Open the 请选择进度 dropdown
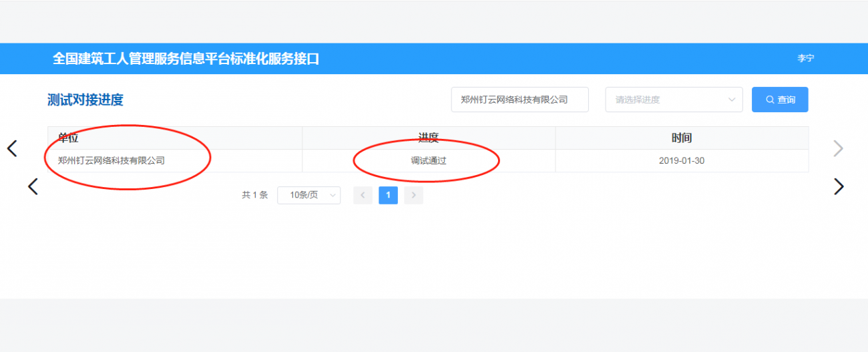The image size is (868, 352). tap(674, 100)
